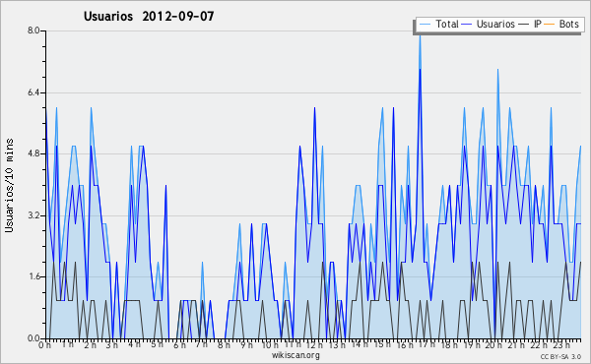Click the '0 h' x-axis label

[x=45, y=345]
